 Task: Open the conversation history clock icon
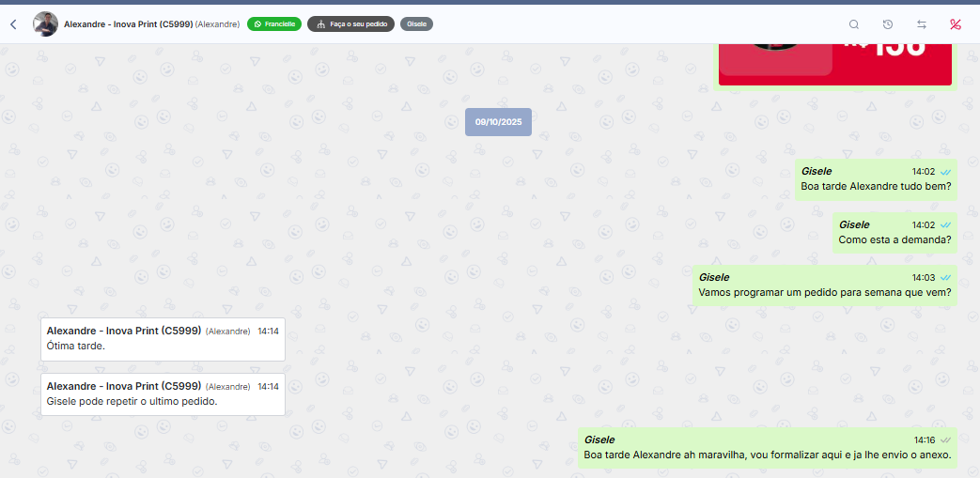point(888,24)
